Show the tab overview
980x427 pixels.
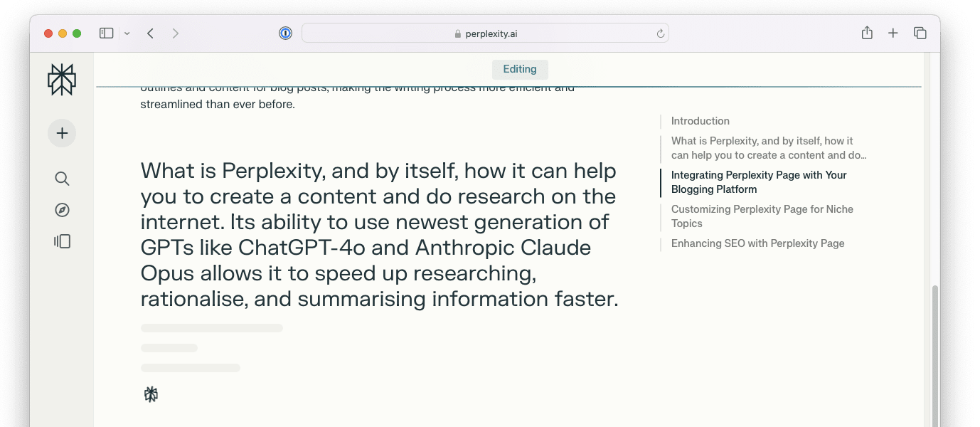click(x=920, y=33)
